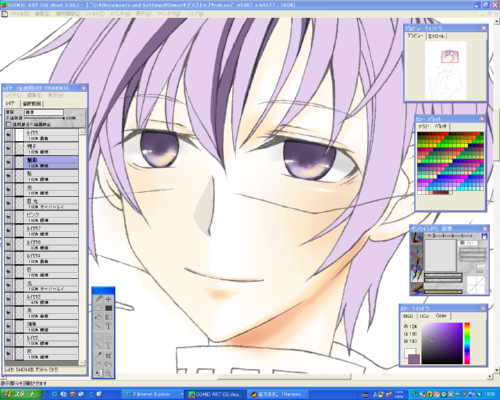Select the Hand pan tool
Viewport: 500px width, 400px height.
pos(98,364)
